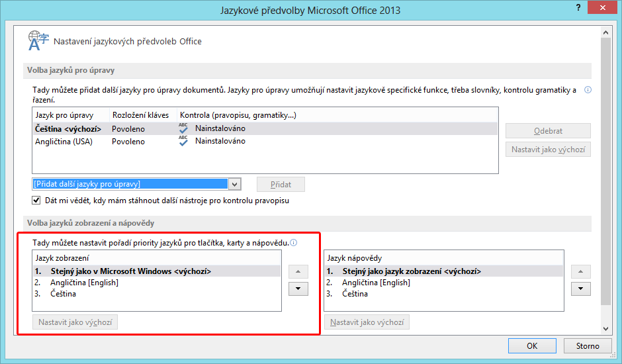Choose Angličtina [English] in display language list
This screenshot has width=622, height=364.
pos(84,283)
